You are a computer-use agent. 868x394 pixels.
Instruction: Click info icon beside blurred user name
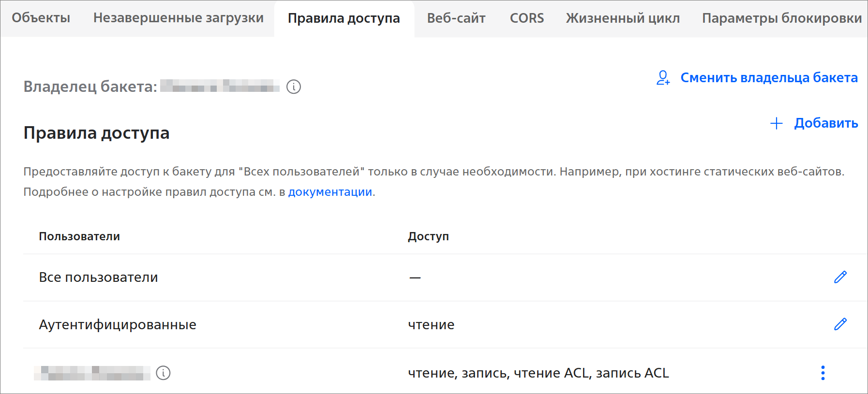pos(164,373)
